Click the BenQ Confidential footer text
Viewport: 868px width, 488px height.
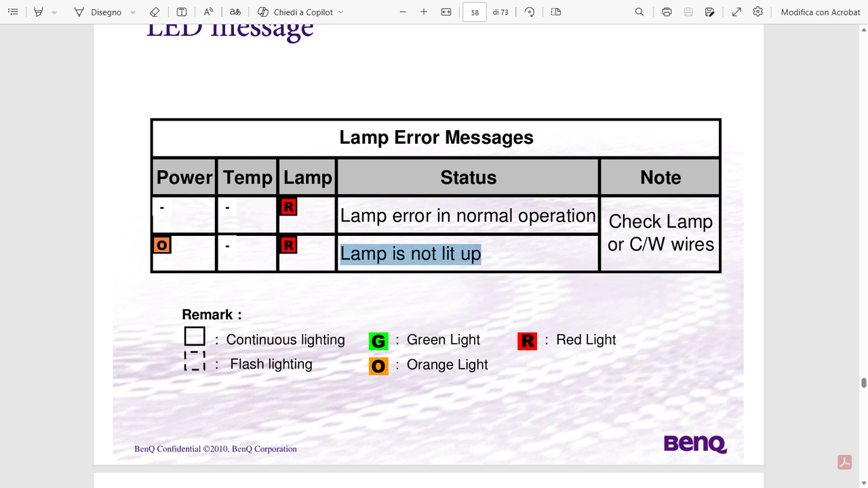[x=216, y=449]
